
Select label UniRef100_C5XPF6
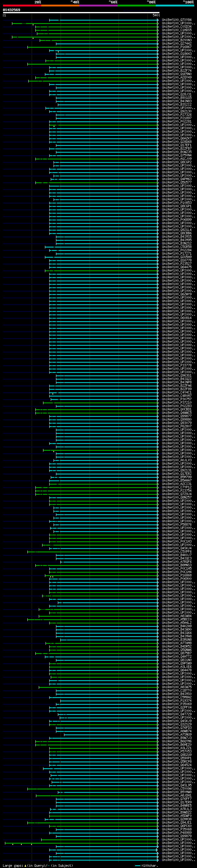(177, 551)
